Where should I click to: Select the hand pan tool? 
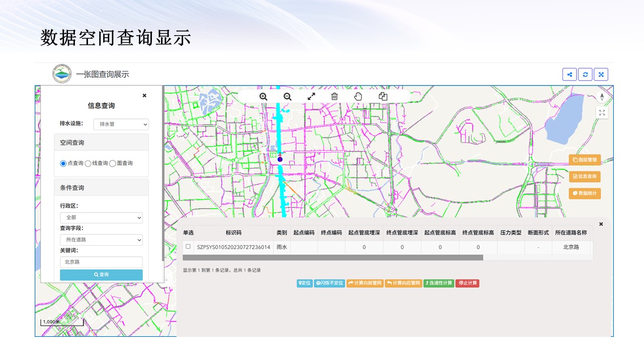(358, 97)
